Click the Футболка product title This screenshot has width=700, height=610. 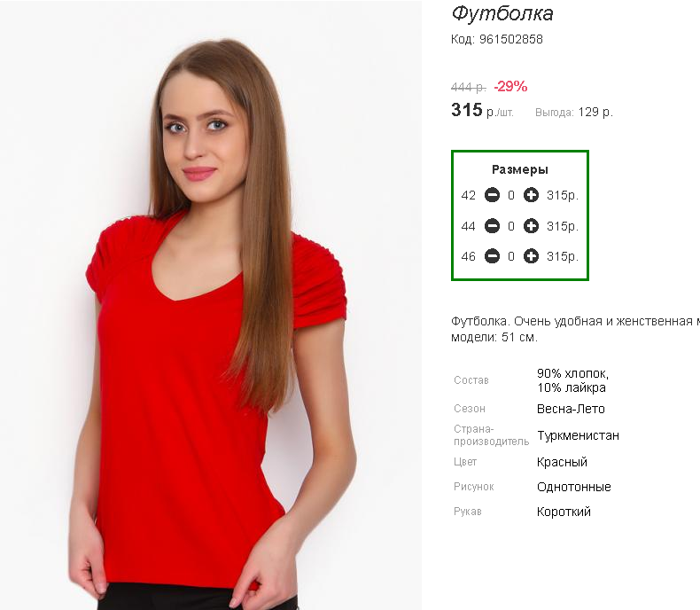pos(502,13)
